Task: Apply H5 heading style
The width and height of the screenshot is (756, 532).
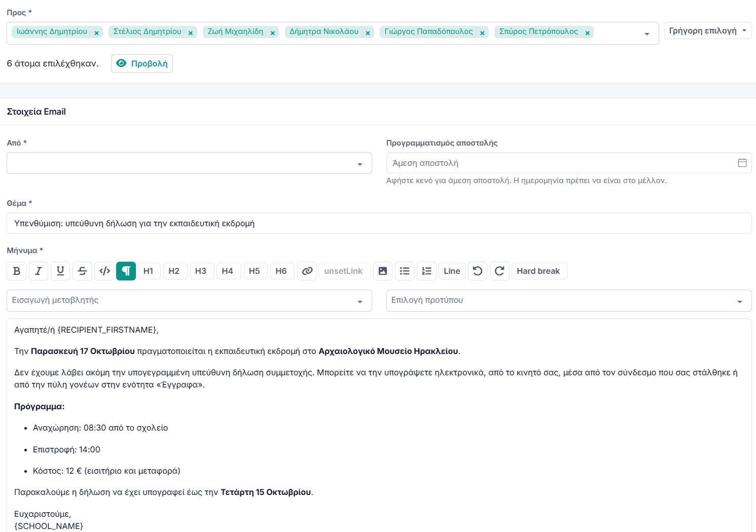Action: point(255,271)
